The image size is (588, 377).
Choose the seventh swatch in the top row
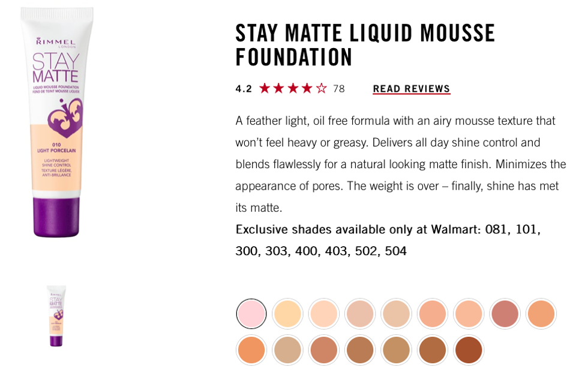pyautogui.click(x=469, y=314)
